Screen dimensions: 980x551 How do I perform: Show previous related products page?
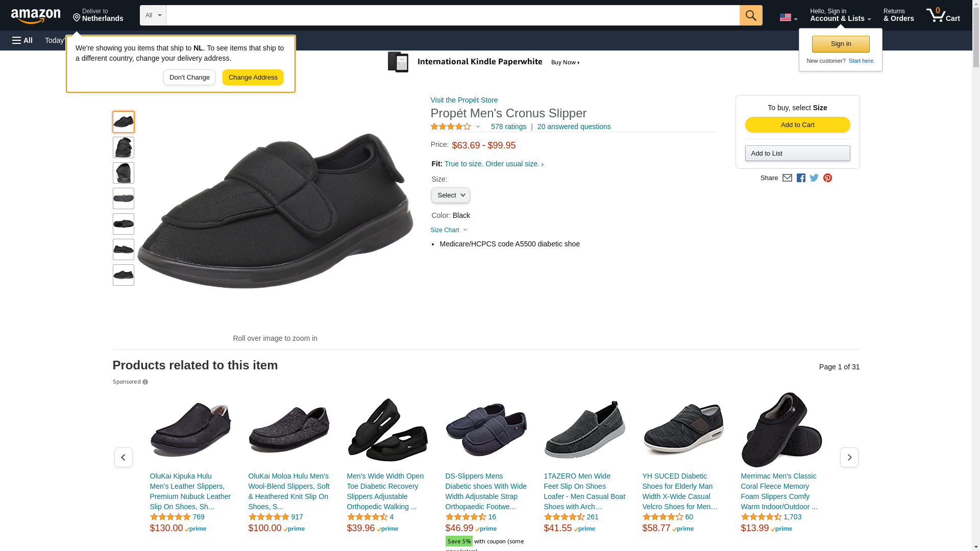coord(123,457)
